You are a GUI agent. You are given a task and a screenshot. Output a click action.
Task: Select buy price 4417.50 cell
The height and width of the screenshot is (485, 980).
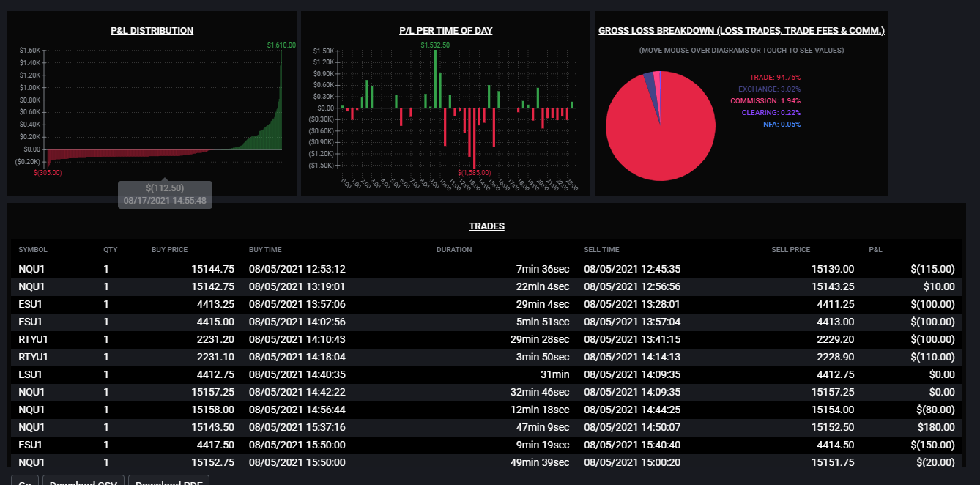(x=216, y=445)
